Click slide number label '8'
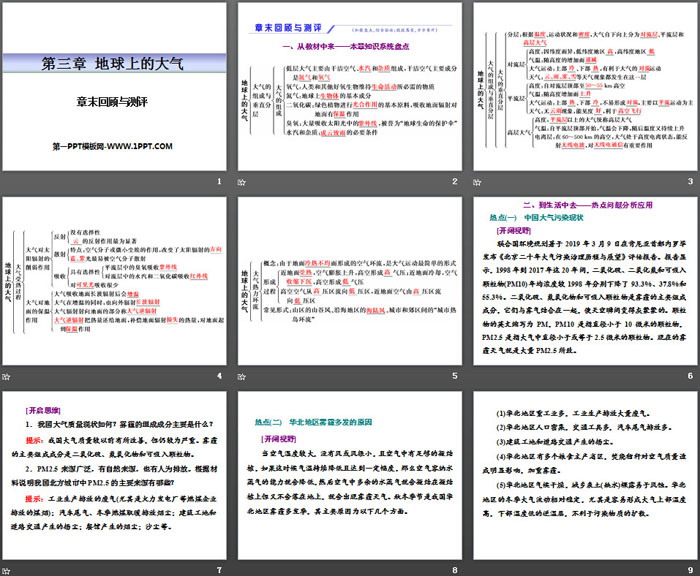This screenshot has width=700, height=576. tap(454, 570)
